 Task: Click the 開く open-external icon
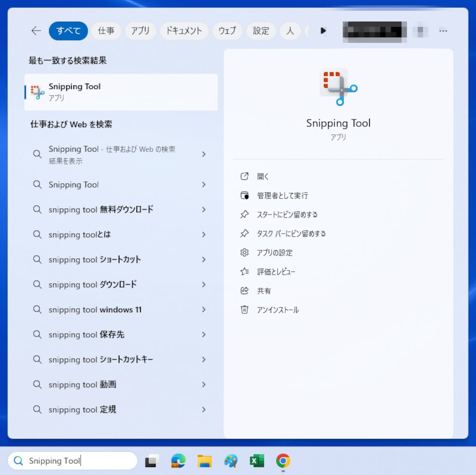click(x=244, y=176)
